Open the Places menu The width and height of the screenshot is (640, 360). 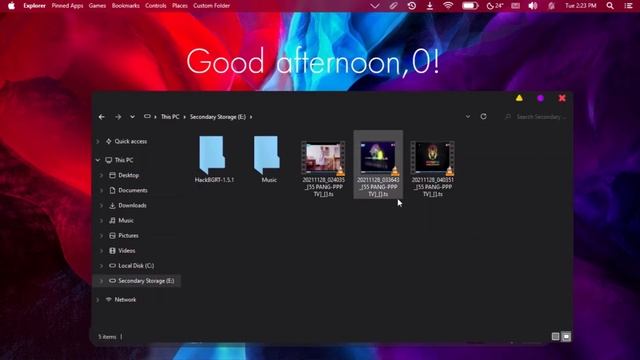pos(180,6)
